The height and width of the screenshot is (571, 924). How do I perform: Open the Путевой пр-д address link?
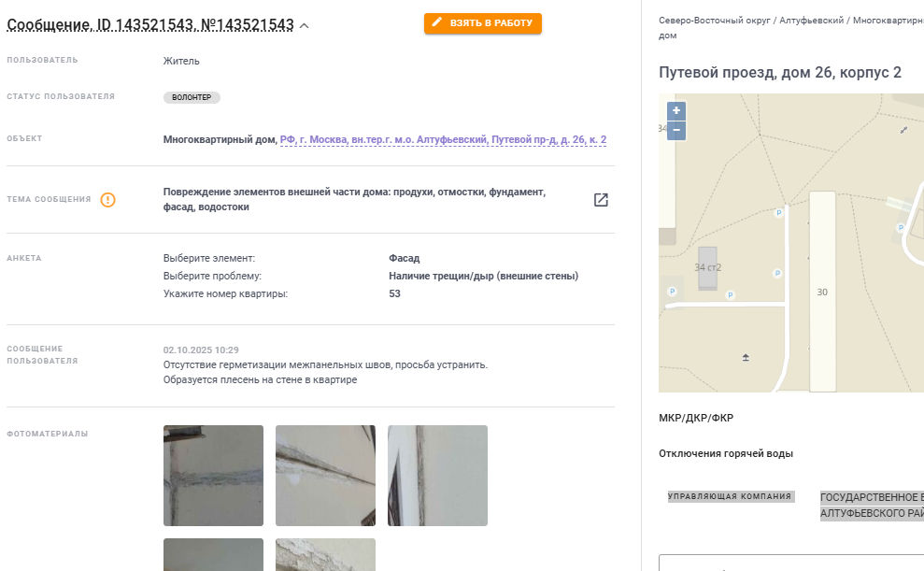click(443, 139)
